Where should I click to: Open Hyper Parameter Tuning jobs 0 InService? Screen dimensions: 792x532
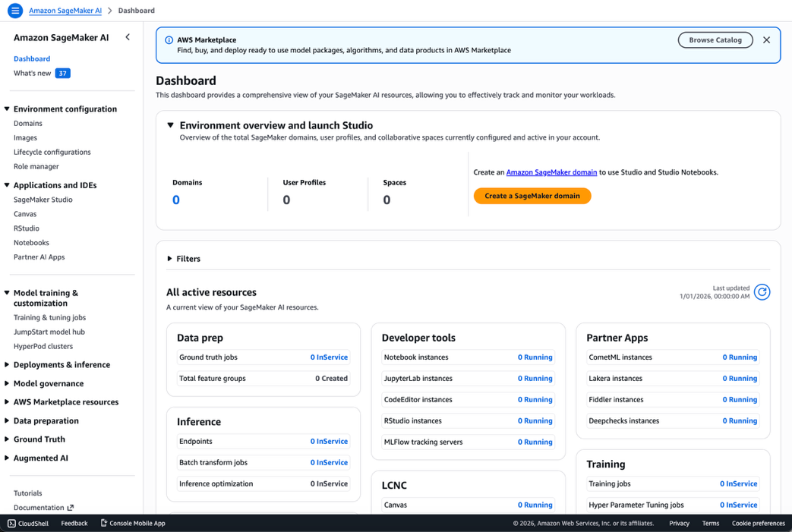(x=738, y=505)
